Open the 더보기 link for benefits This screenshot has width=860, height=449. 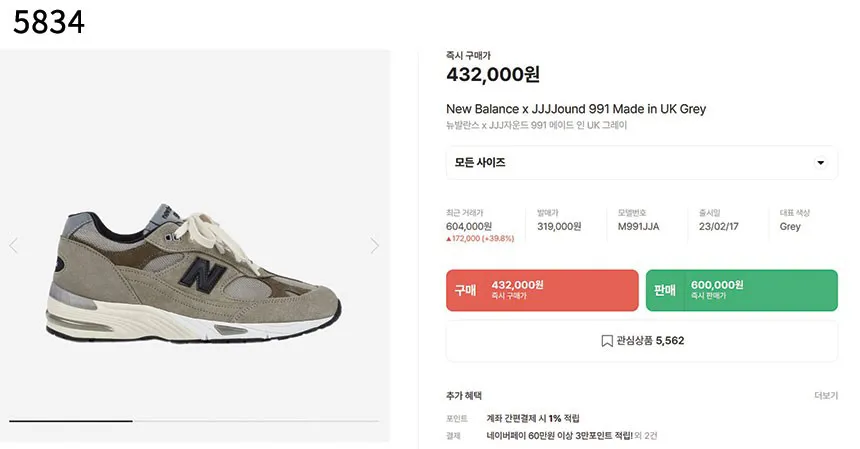[825, 396]
